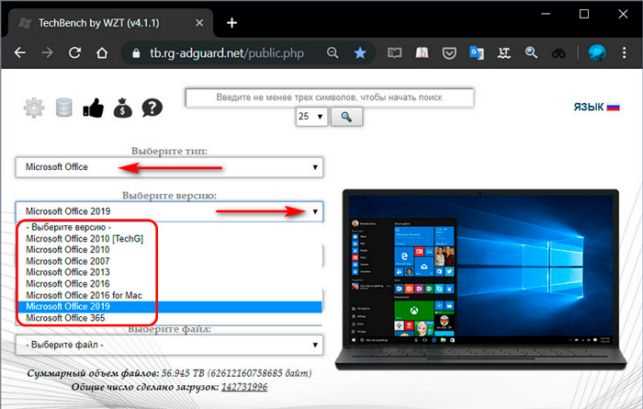Open the blue profile avatar
643x409 pixels.
click(597, 53)
